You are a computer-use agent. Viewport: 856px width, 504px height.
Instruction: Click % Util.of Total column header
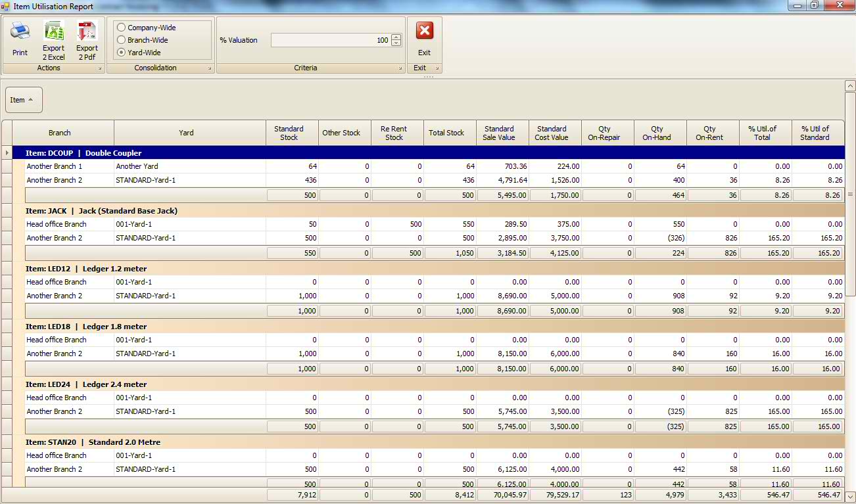(x=765, y=133)
